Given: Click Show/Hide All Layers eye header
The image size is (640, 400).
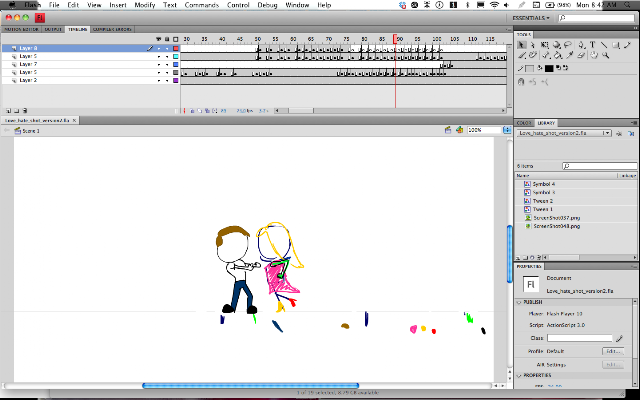Looking at the screenshot, I should (159, 39).
